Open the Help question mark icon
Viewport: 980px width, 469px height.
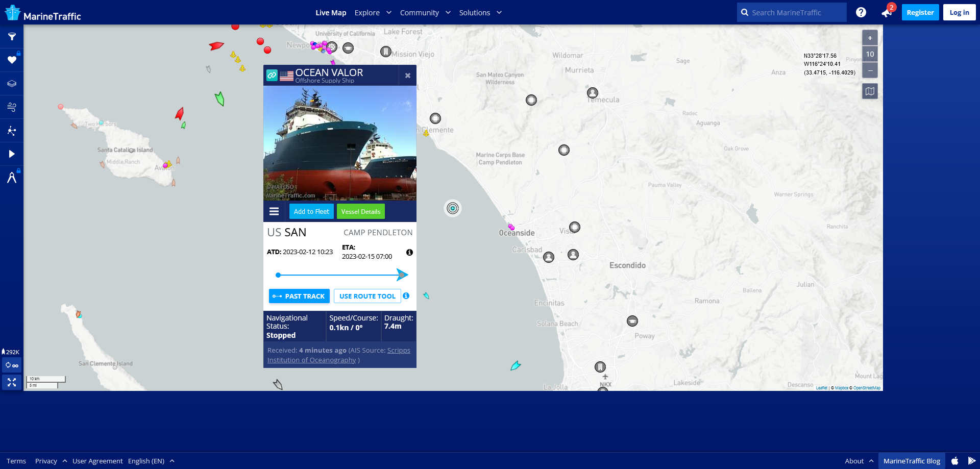point(861,12)
